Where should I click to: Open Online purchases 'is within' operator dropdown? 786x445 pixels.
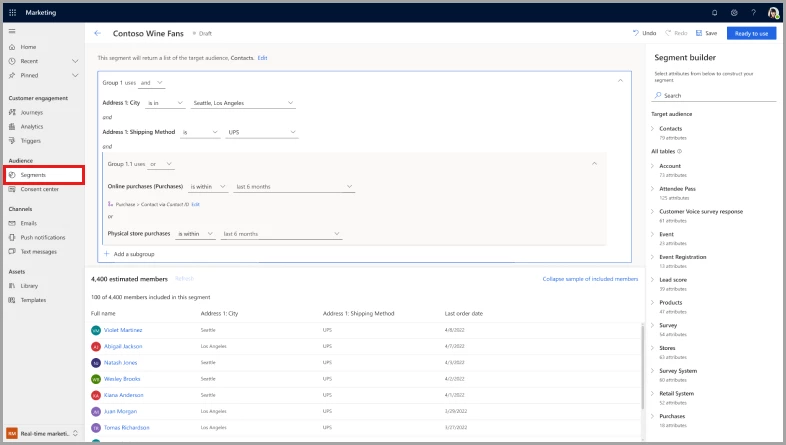pos(208,186)
